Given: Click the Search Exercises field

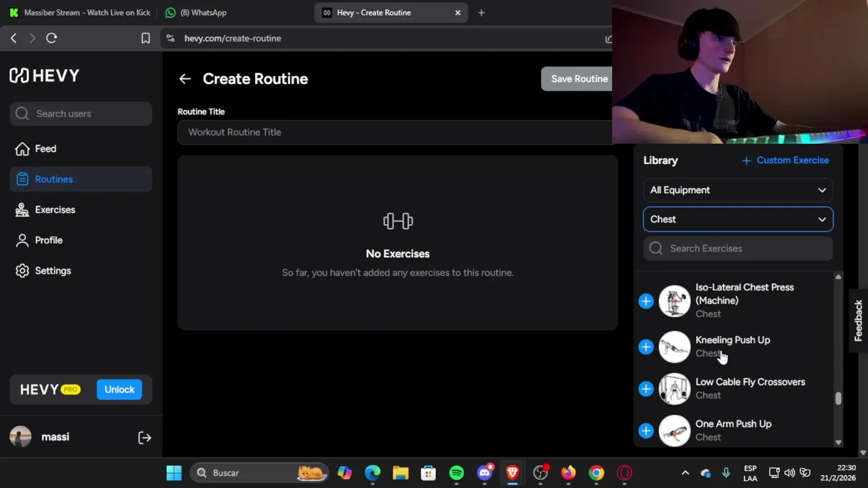Looking at the screenshot, I should coord(738,248).
